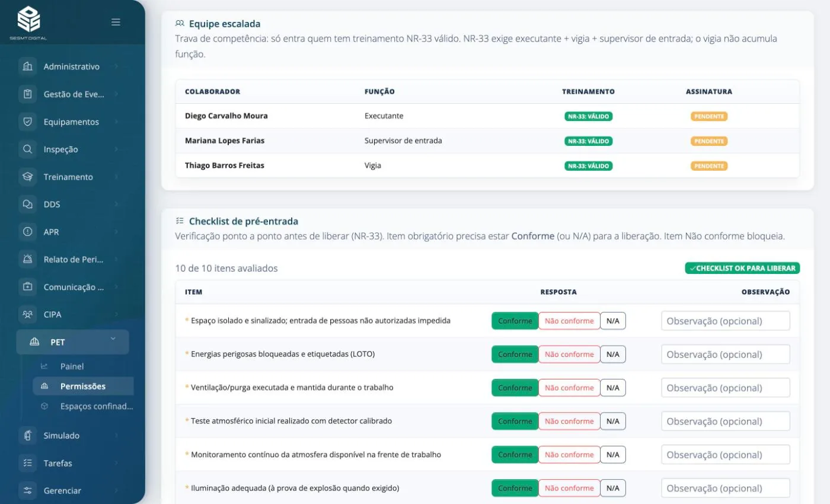
Task: Expand the Simulado menu chevron
Action: click(x=116, y=435)
